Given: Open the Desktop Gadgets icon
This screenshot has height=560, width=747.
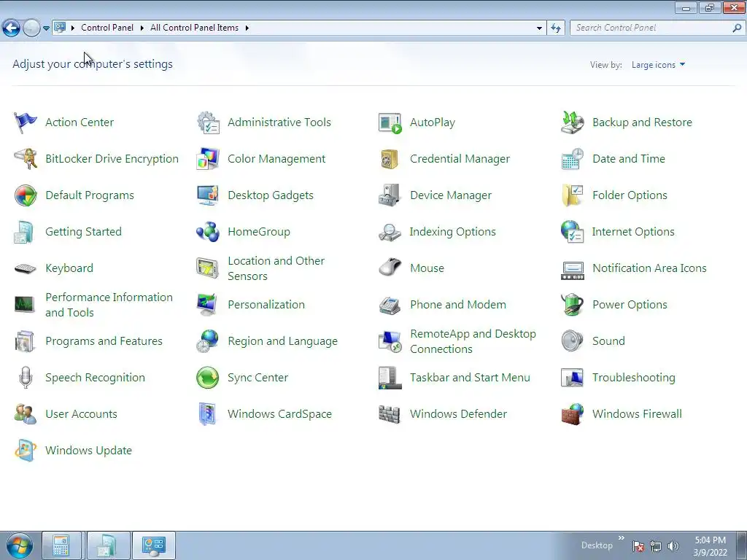Looking at the screenshot, I should click(208, 195).
